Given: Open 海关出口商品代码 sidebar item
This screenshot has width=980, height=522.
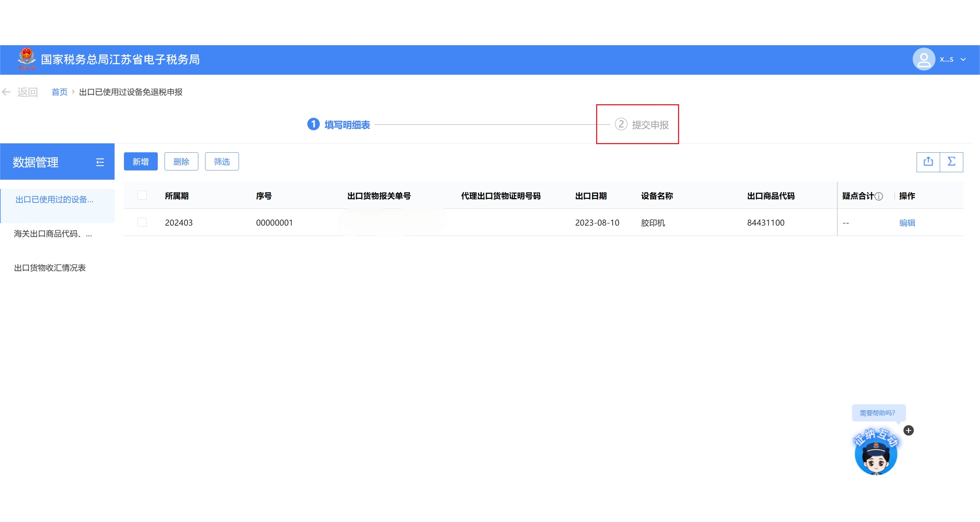Looking at the screenshot, I should pos(53,233).
